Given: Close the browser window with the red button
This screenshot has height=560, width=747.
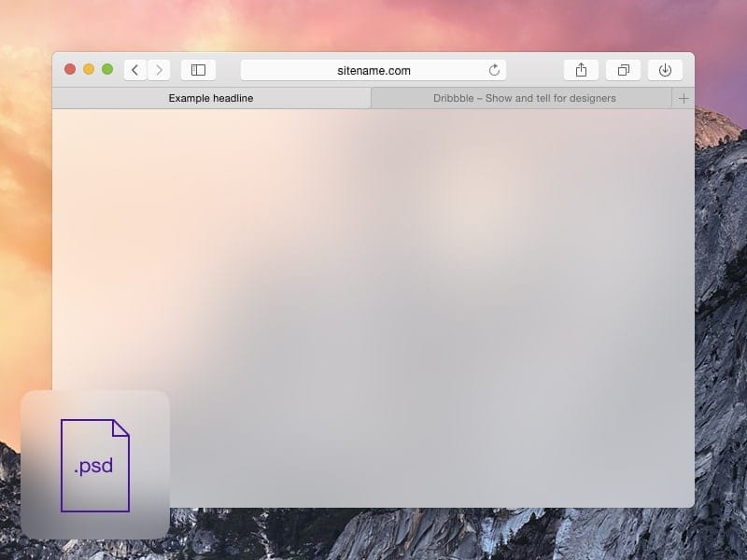Looking at the screenshot, I should pos(69,69).
